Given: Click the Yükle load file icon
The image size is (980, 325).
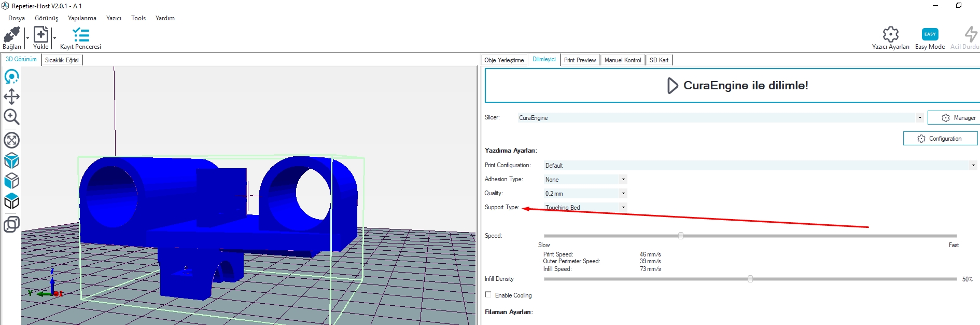Looking at the screenshot, I should point(41,35).
